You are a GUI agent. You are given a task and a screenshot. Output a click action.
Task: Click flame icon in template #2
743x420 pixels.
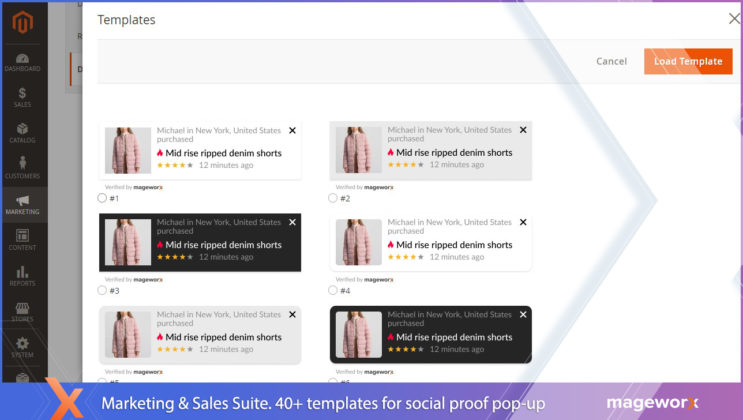point(390,152)
